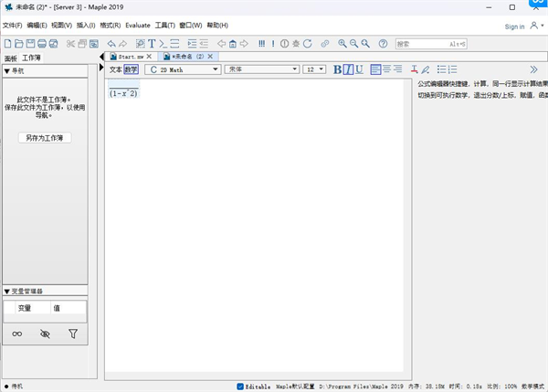Click inside the 搜索 search field
Image resolution: width=548 pixels, height=392 pixels.
(x=428, y=43)
